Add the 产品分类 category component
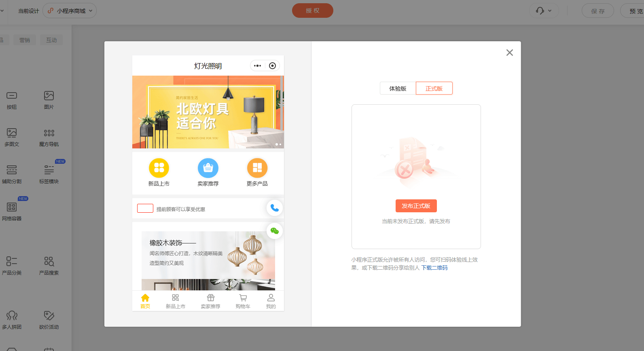This screenshot has width=644, height=351. coord(12,266)
